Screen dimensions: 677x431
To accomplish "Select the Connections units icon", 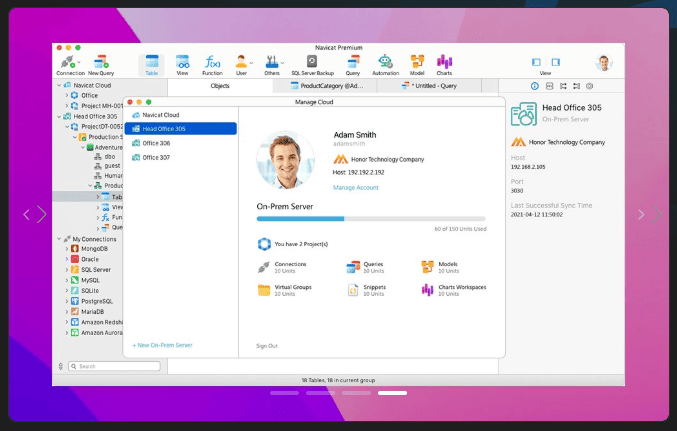I will point(264,267).
